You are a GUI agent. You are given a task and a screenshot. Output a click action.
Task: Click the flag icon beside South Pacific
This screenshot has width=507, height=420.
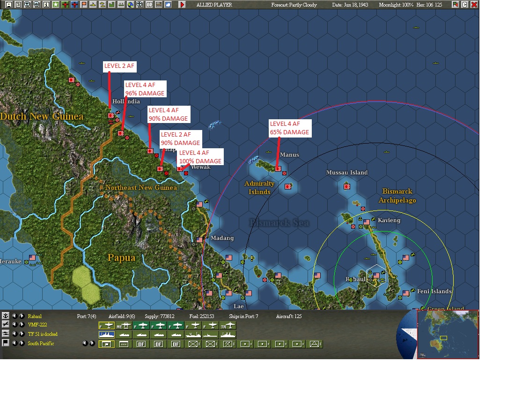pyautogui.click(x=6, y=342)
